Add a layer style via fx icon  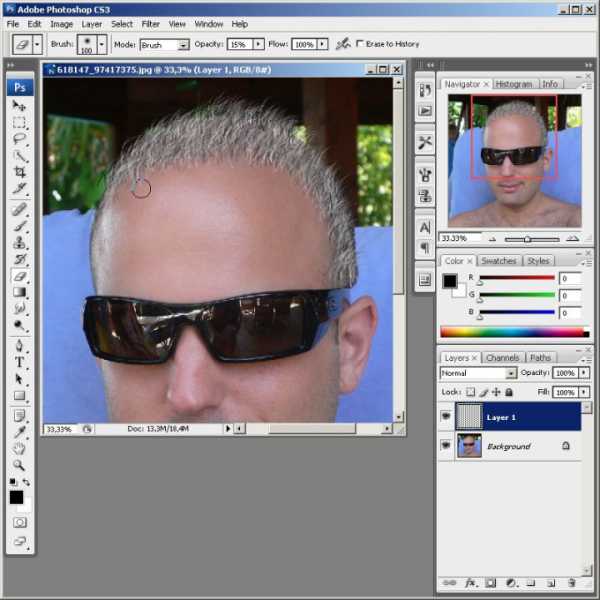click(470, 583)
